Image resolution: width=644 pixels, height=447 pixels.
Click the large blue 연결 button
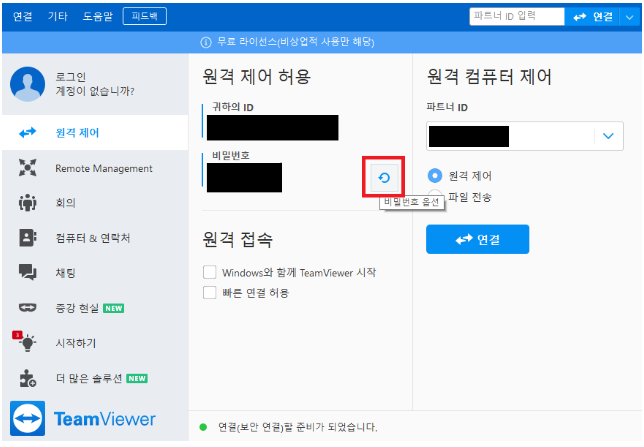click(x=477, y=239)
